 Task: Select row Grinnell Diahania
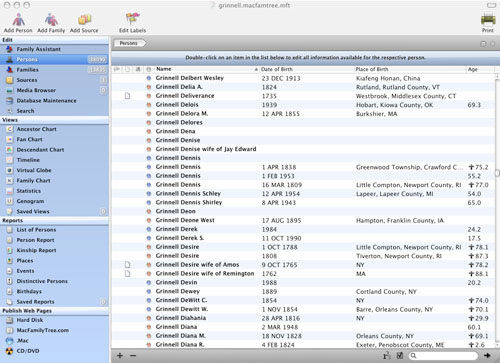point(303,318)
